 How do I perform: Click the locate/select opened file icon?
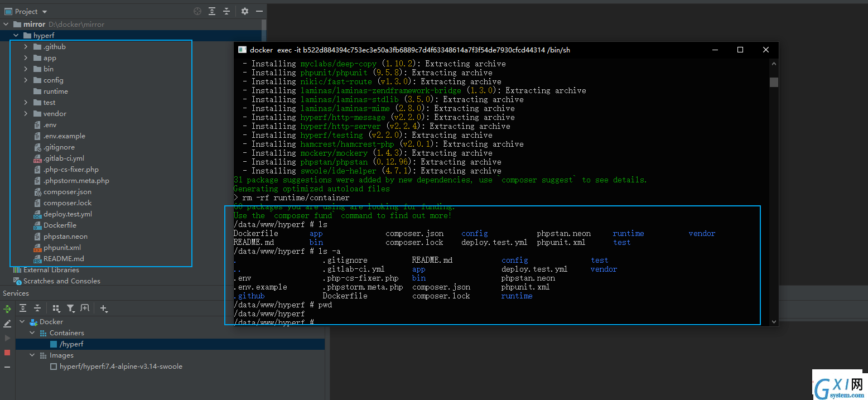tap(197, 11)
